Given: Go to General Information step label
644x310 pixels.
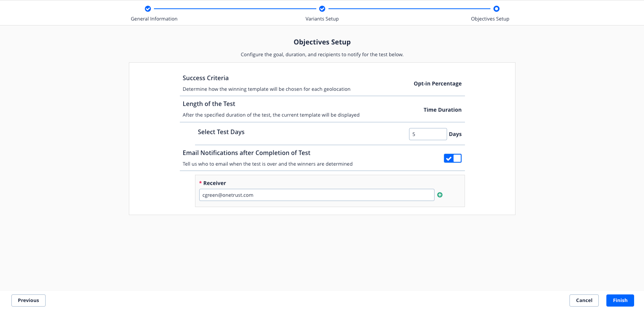Looking at the screenshot, I should pyautogui.click(x=154, y=19).
